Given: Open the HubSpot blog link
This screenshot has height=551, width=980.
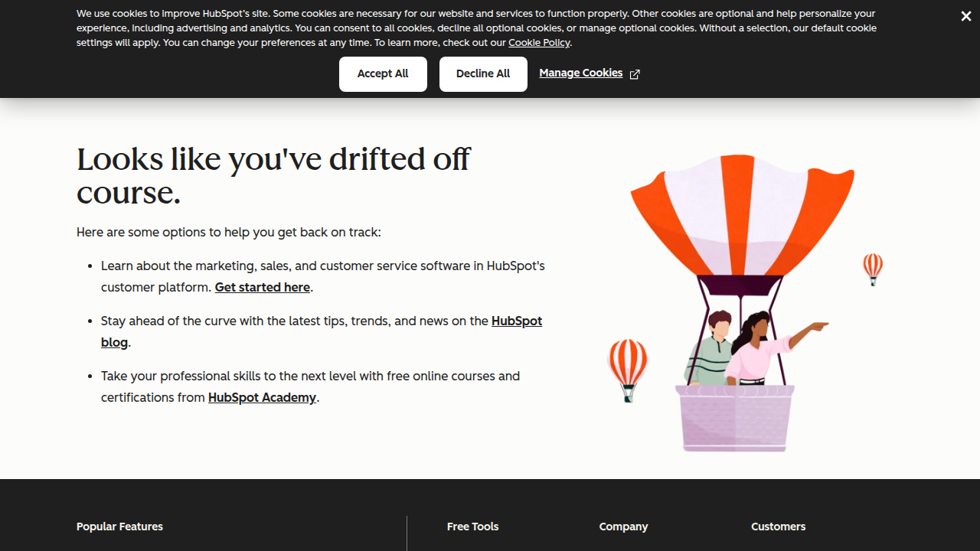Looking at the screenshot, I should 516,321.
